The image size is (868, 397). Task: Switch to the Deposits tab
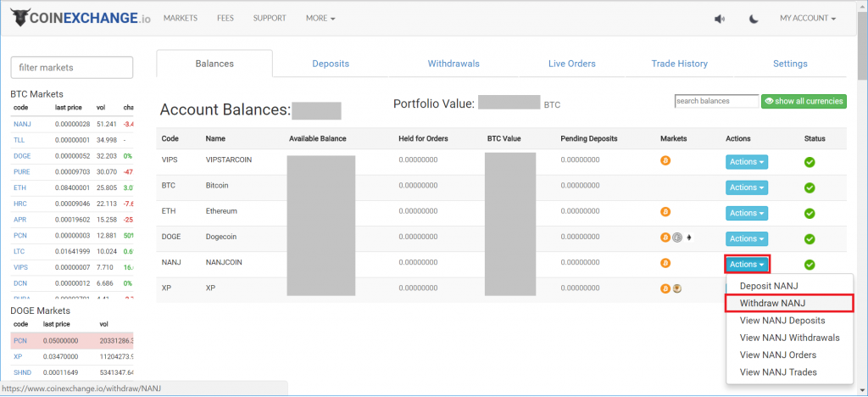pos(331,64)
